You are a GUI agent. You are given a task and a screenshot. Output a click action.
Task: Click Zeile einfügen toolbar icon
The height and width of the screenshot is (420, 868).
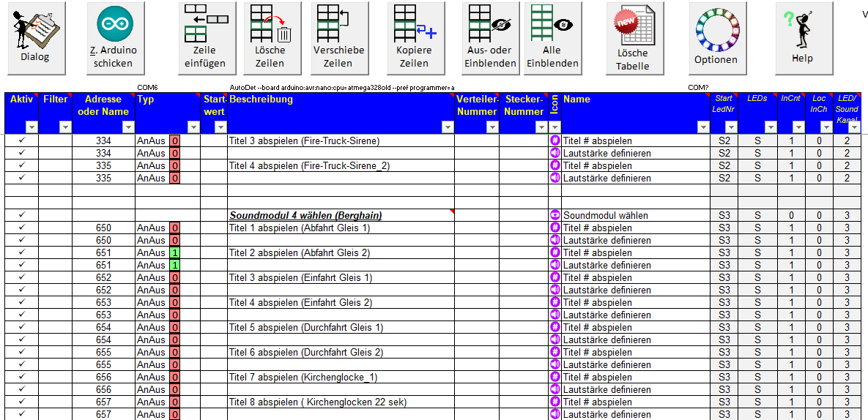[x=204, y=38]
